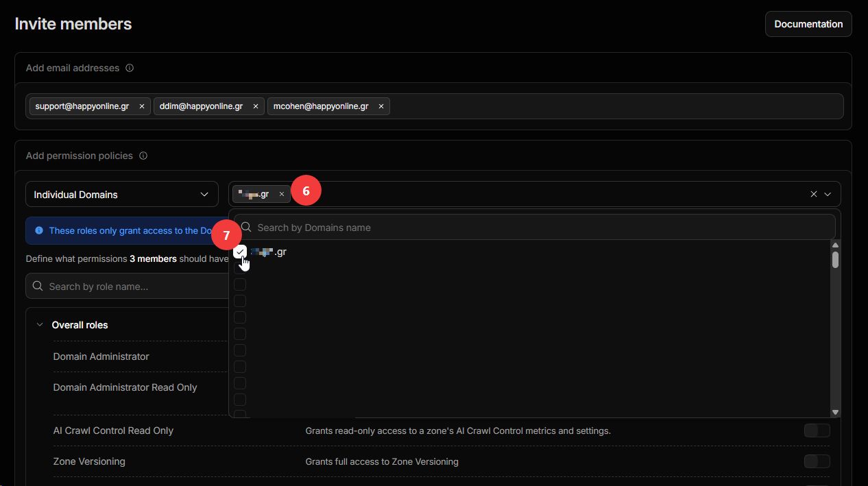Uncheck the checked .gr domain checkbox
The width and height of the screenshot is (868, 486).
(x=240, y=252)
